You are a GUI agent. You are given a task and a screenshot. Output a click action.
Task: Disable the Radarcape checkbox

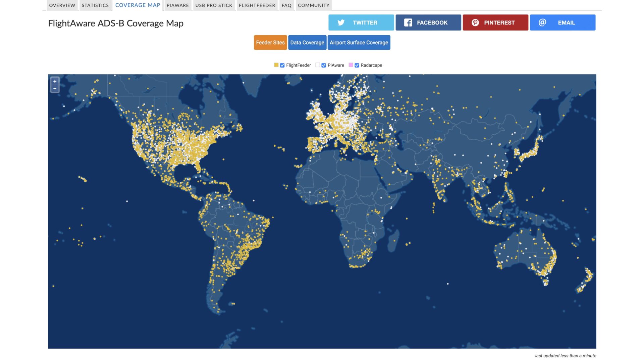(x=357, y=65)
